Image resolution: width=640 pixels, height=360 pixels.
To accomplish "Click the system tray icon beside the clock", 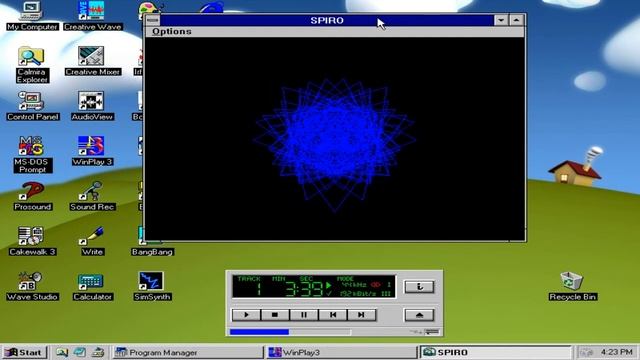I will pyautogui.click(x=586, y=352).
